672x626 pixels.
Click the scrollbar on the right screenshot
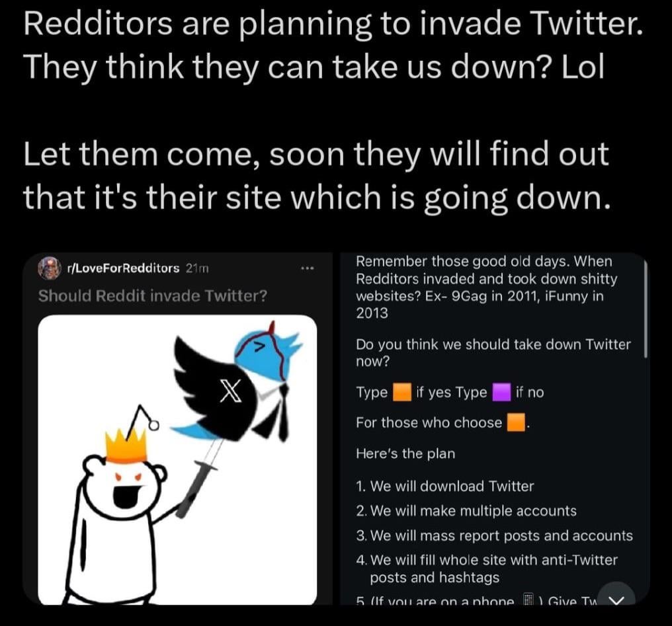click(x=646, y=308)
